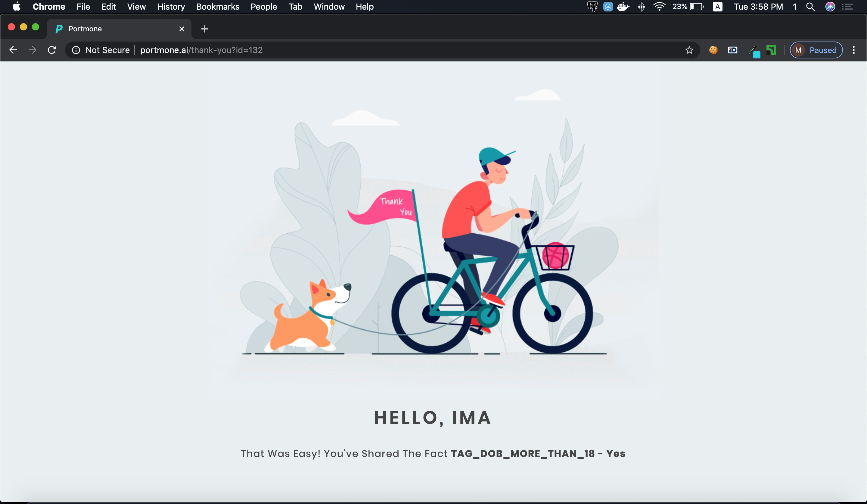
Task: Open the Edit menu
Action: (x=108, y=7)
